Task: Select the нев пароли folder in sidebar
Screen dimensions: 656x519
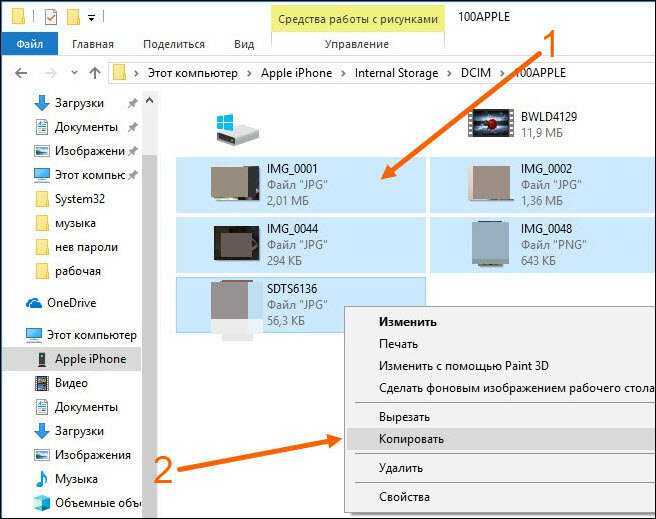Action: tap(86, 247)
